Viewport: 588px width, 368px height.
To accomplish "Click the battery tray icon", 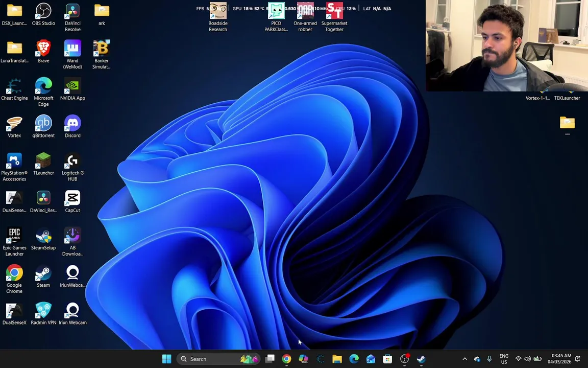I will 537,359.
